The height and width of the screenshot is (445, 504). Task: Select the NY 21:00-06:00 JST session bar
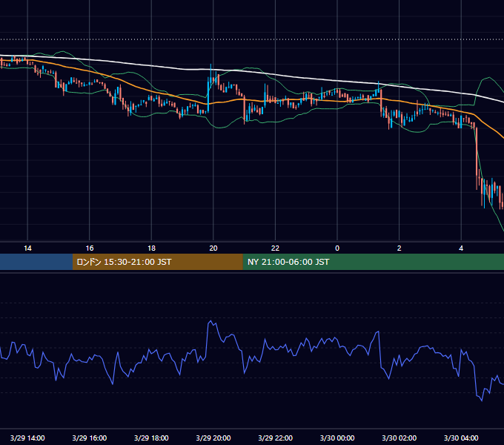click(373, 262)
